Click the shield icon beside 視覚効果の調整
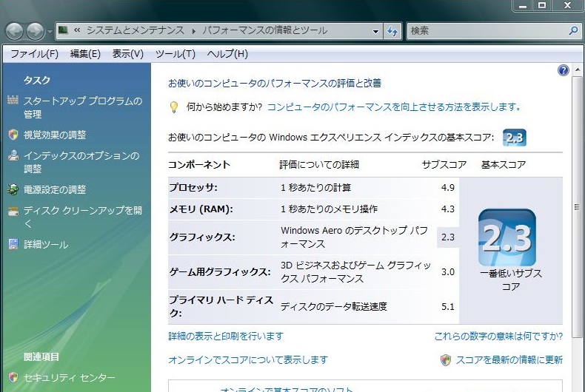The height and width of the screenshot is (392, 585). pos(13,135)
